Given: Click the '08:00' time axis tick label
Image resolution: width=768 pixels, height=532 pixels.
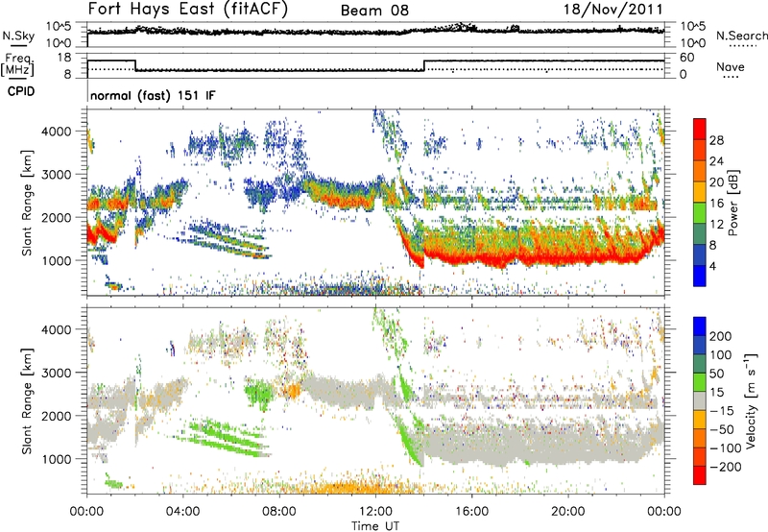Looking at the screenshot, I should tap(279, 512).
